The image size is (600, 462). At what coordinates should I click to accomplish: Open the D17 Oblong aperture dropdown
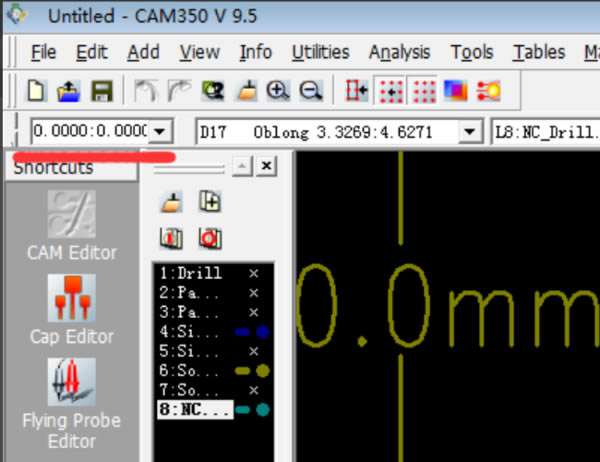[x=469, y=131]
